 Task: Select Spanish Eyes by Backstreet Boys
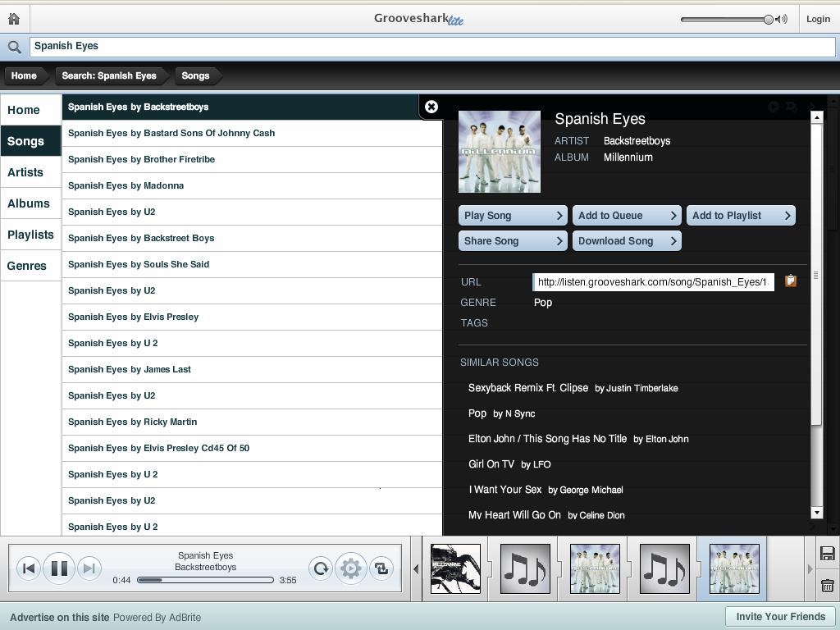coord(252,239)
